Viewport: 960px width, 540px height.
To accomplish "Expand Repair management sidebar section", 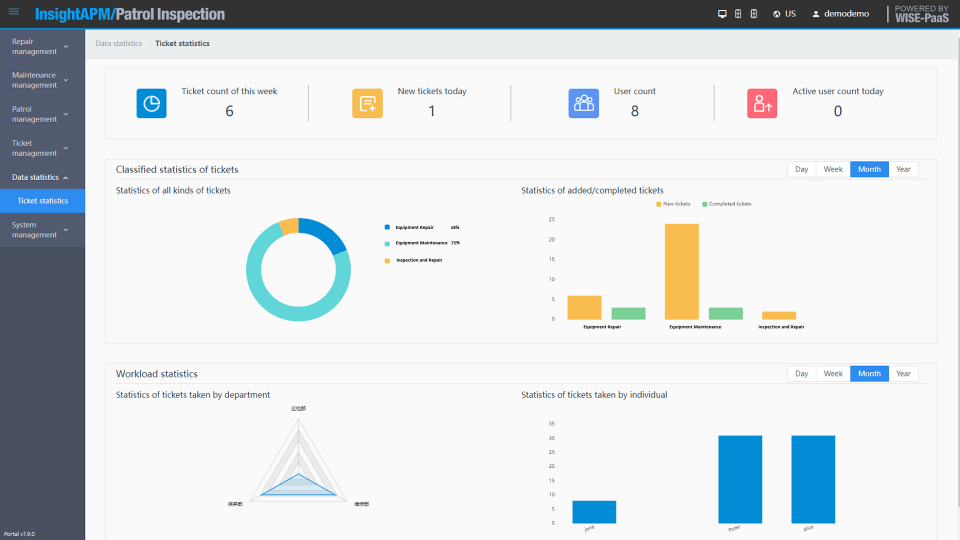I will click(x=42, y=47).
